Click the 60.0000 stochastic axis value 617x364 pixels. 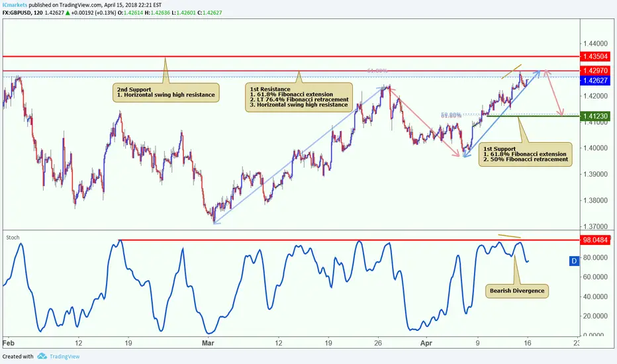coord(595,277)
